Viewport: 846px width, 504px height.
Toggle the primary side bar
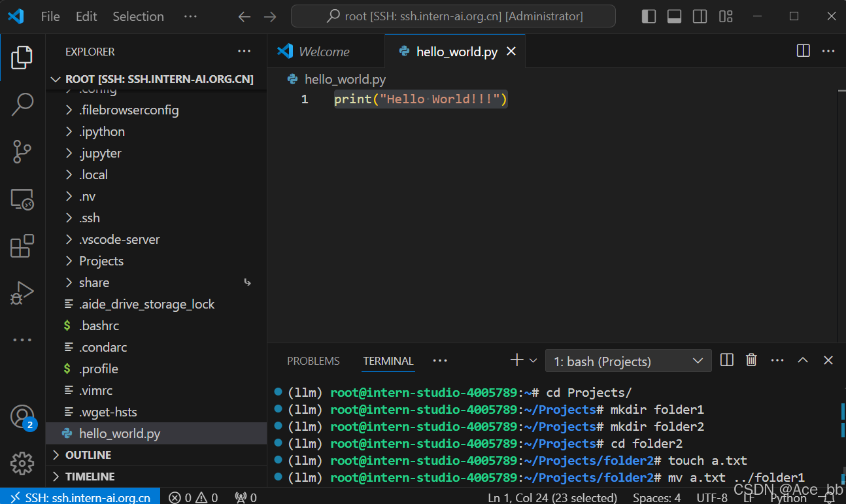point(649,16)
